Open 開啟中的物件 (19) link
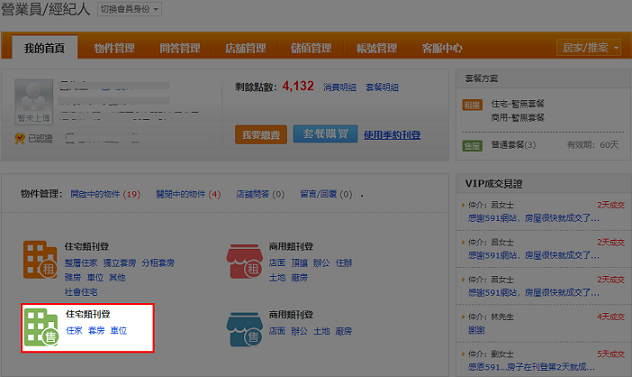The image size is (632, 377). click(106, 194)
